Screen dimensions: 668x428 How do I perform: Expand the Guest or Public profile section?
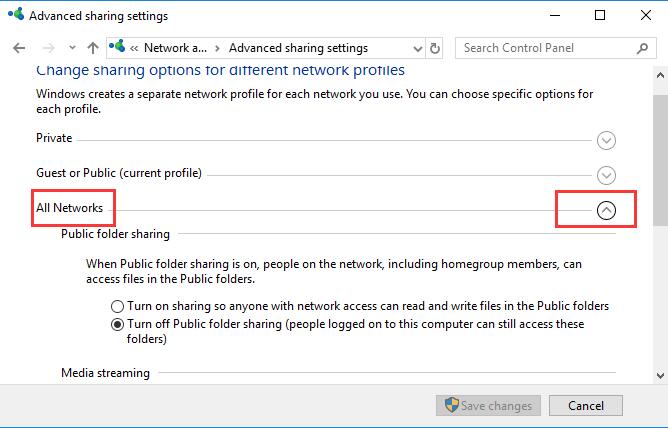[606, 175]
